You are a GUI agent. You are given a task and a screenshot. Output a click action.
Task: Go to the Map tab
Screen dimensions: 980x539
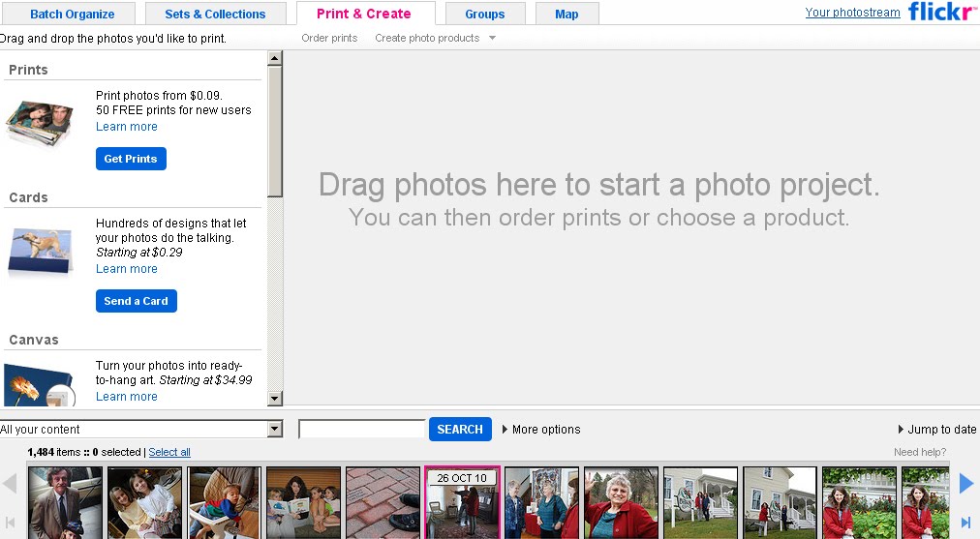(567, 14)
